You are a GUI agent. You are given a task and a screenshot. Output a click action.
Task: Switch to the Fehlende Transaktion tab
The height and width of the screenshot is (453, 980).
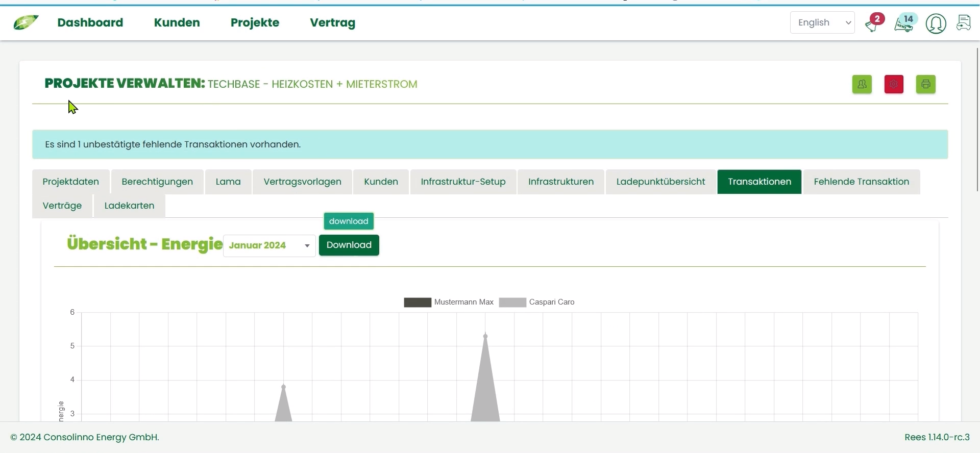coord(862,182)
